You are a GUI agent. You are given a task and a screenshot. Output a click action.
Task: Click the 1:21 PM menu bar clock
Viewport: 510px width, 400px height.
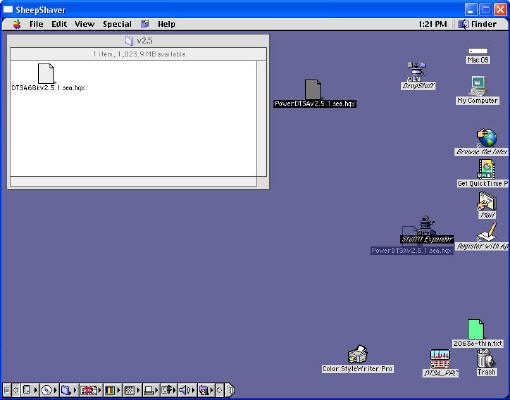(x=432, y=24)
